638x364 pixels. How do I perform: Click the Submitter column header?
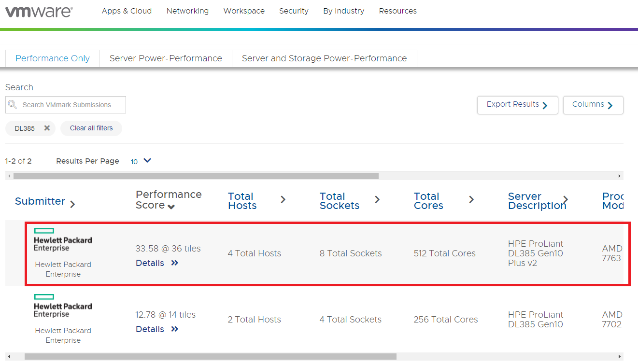point(40,201)
